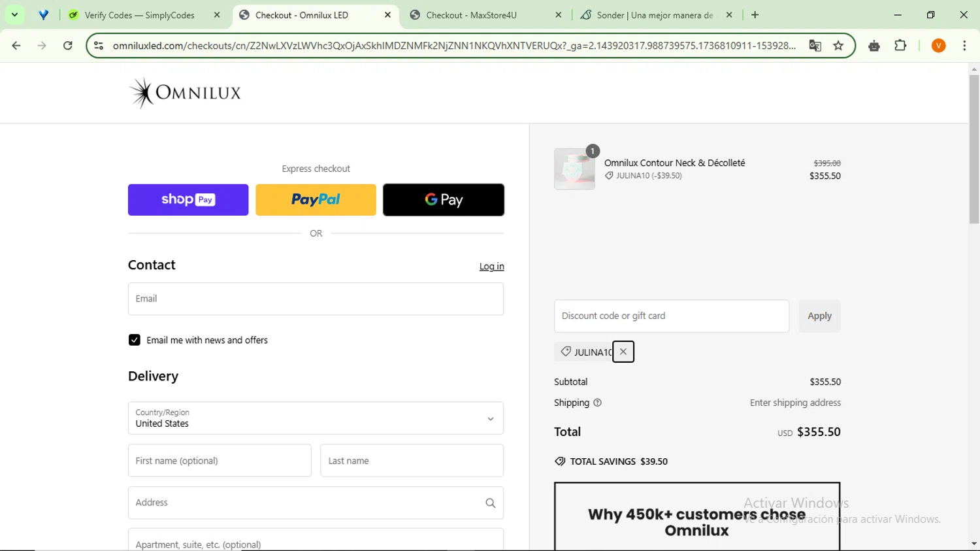Focus the Address field
This screenshot has width=980, height=551.
tap(316, 503)
